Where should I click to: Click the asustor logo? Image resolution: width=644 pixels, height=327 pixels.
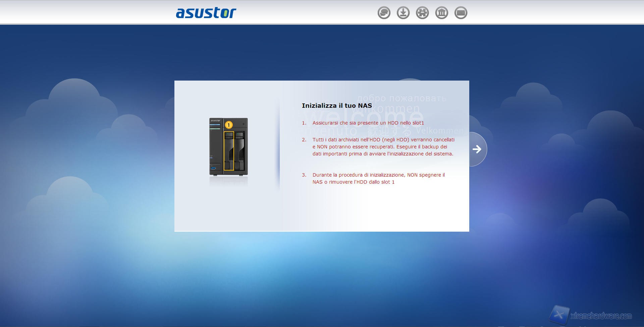[x=206, y=13]
